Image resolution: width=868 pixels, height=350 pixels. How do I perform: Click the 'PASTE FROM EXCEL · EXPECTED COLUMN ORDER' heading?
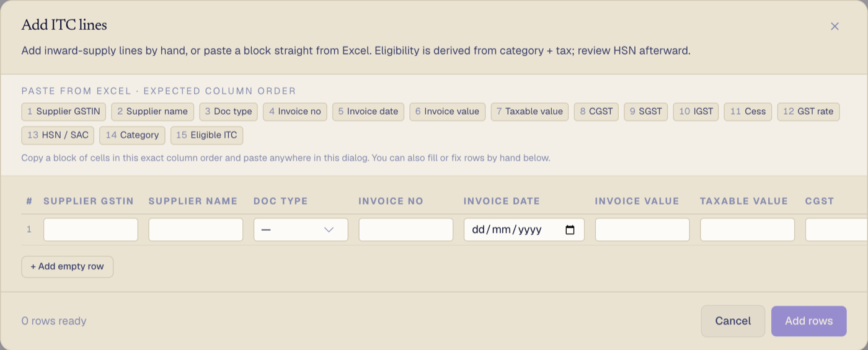click(x=159, y=91)
